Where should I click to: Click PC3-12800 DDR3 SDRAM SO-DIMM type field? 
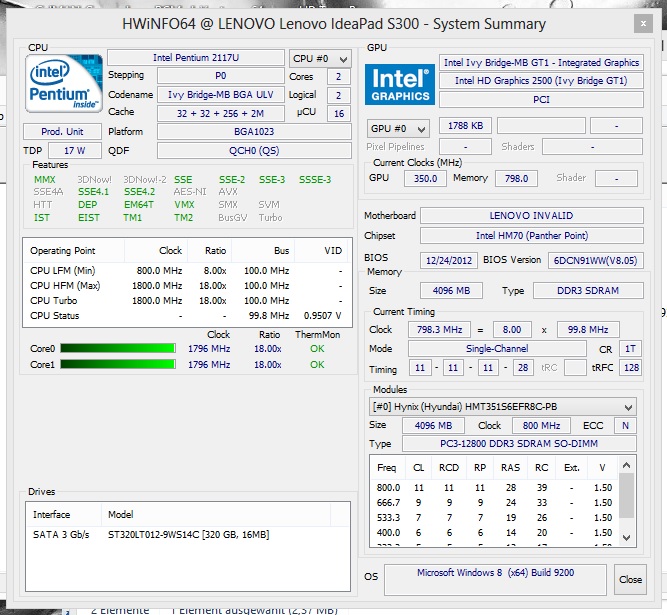519,444
